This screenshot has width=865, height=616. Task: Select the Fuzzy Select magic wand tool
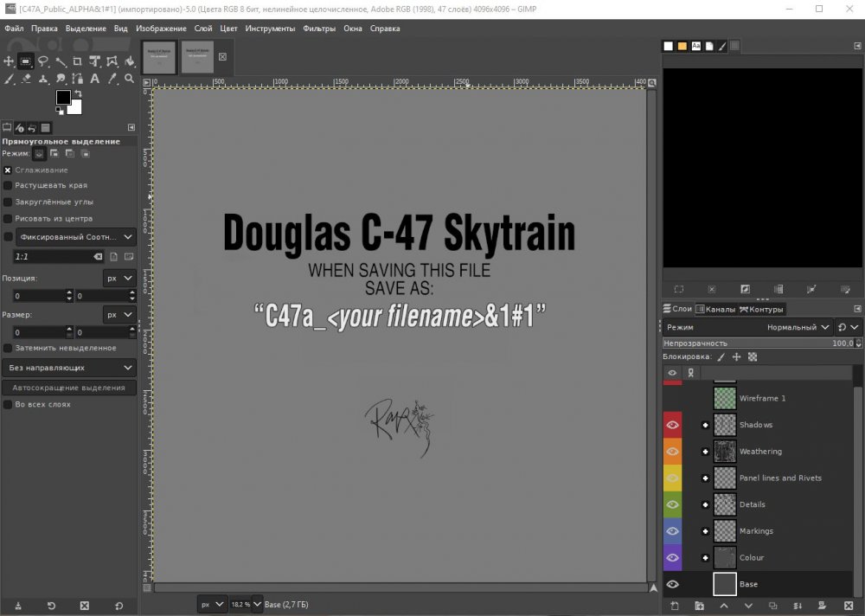click(61, 61)
